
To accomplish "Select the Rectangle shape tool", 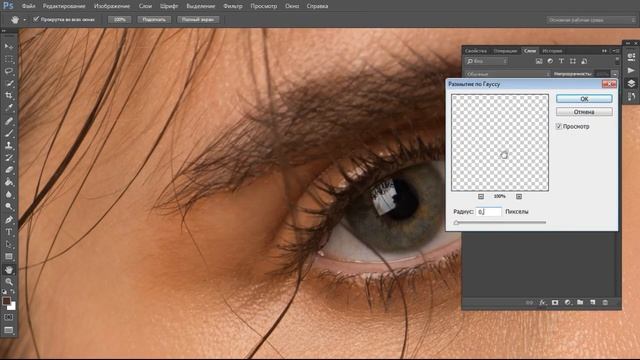I will 9,256.
